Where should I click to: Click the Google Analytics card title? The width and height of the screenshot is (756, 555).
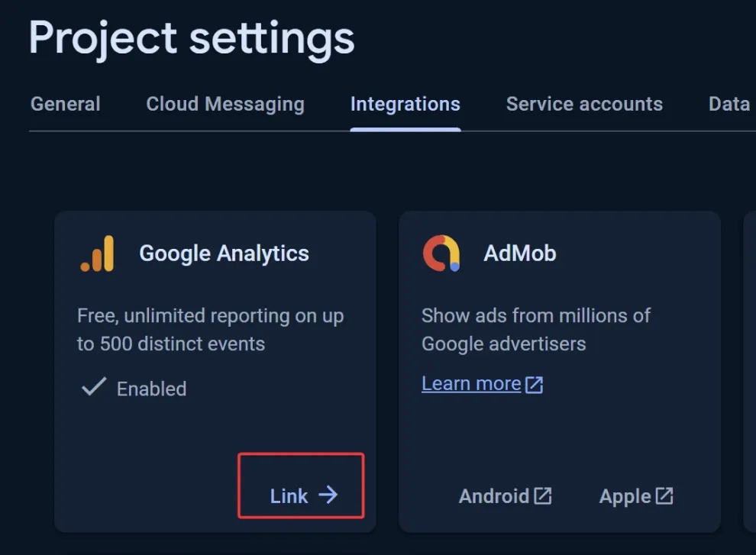pyautogui.click(x=225, y=253)
